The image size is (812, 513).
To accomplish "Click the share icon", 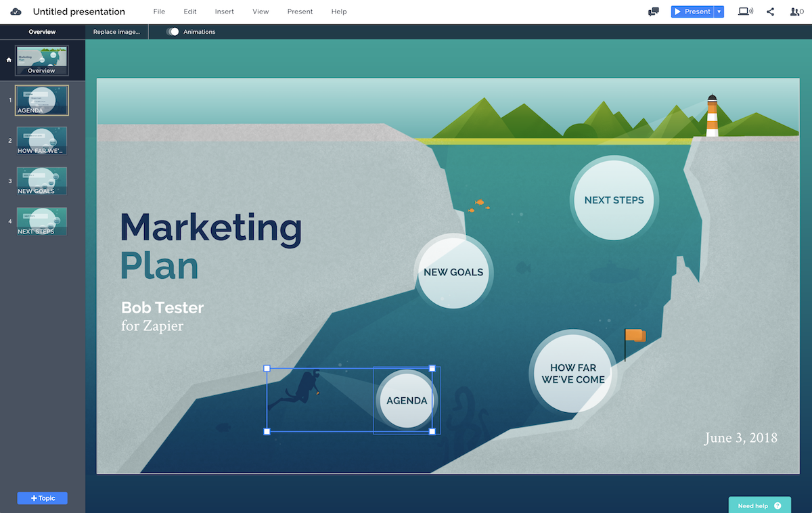I will (x=770, y=12).
